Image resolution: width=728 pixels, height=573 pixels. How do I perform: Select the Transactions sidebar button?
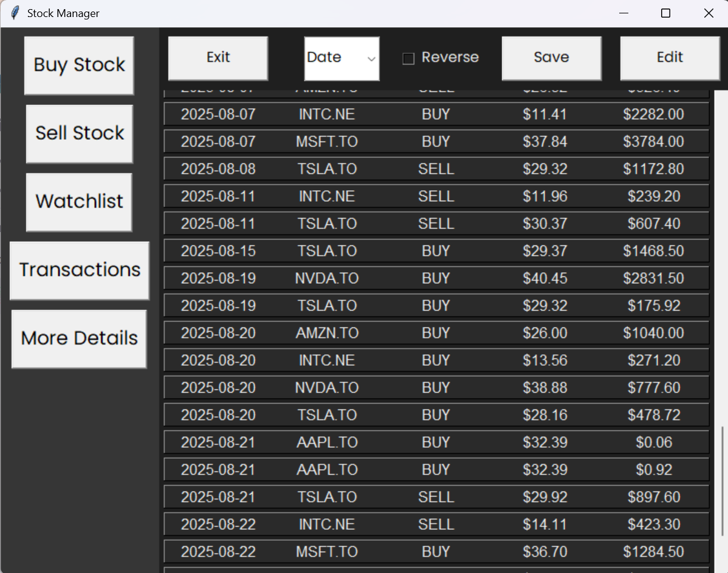click(x=80, y=270)
